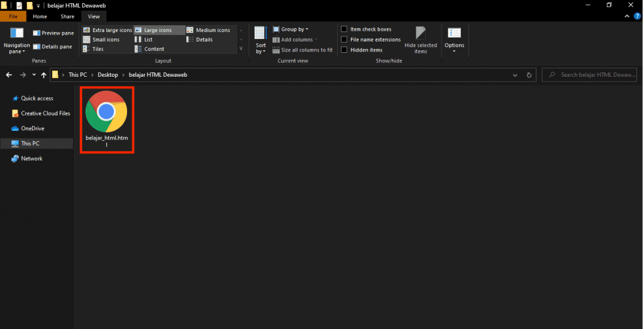Image resolution: width=644 pixels, height=329 pixels.
Task: Toggle the Details pane
Action: tap(53, 47)
